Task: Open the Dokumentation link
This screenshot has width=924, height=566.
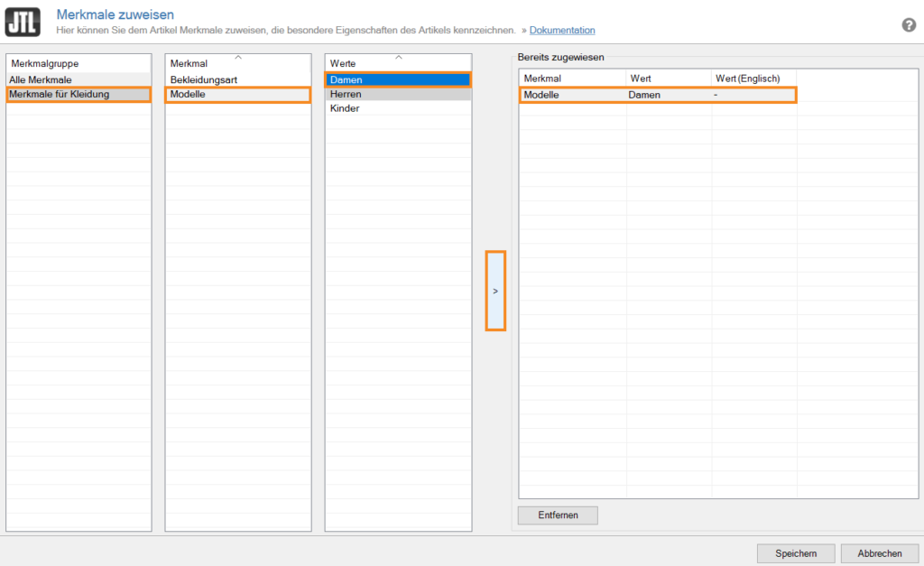Action: (x=561, y=31)
